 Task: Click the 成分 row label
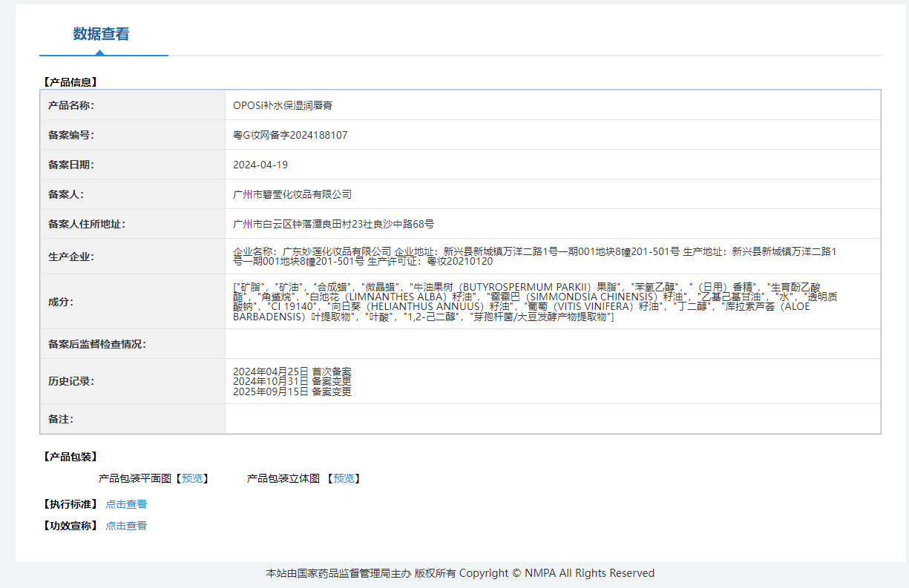pyautogui.click(x=61, y=302)
